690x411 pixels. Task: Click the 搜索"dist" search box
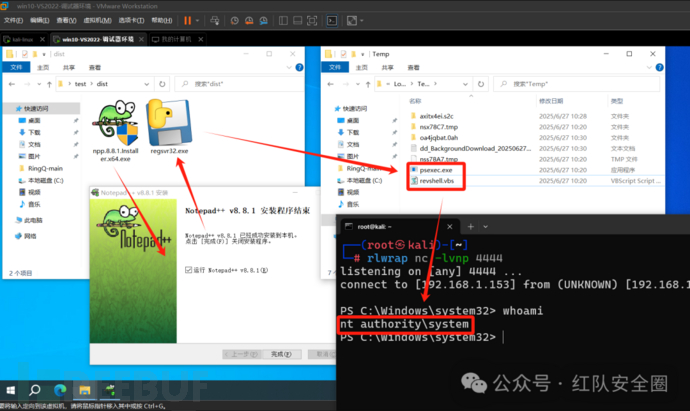click(x=240, y=84)
